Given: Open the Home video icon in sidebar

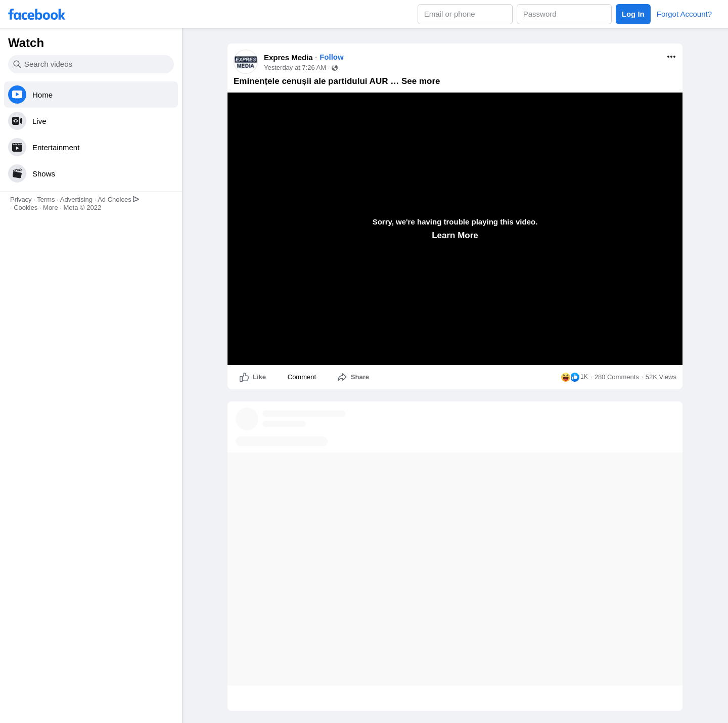Looking at the screenshot, I should tap(17, 95).
